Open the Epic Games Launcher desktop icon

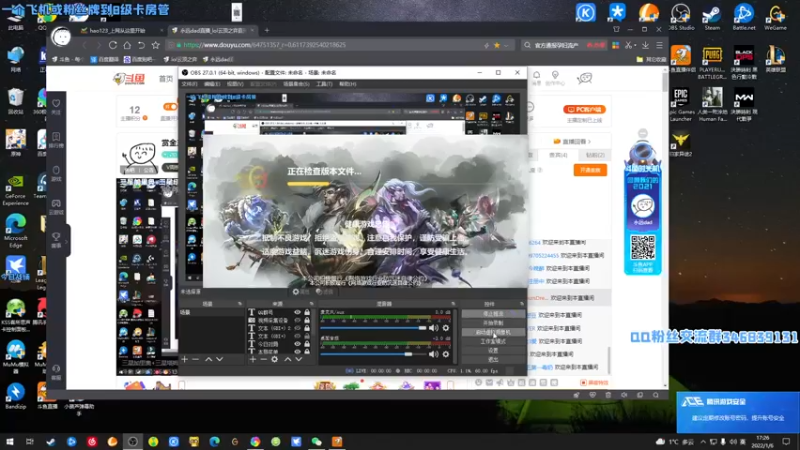click(x=681, y=105)
